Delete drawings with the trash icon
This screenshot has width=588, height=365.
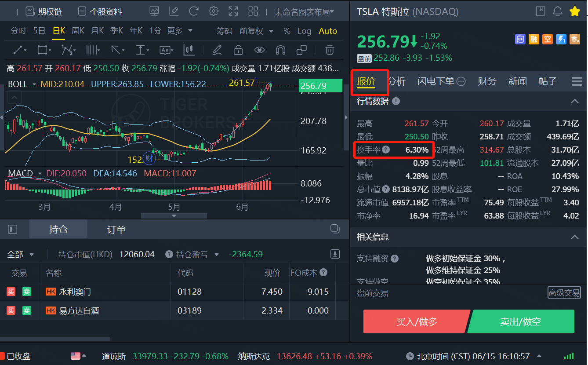pyautogui.click(x=330, y=50)
